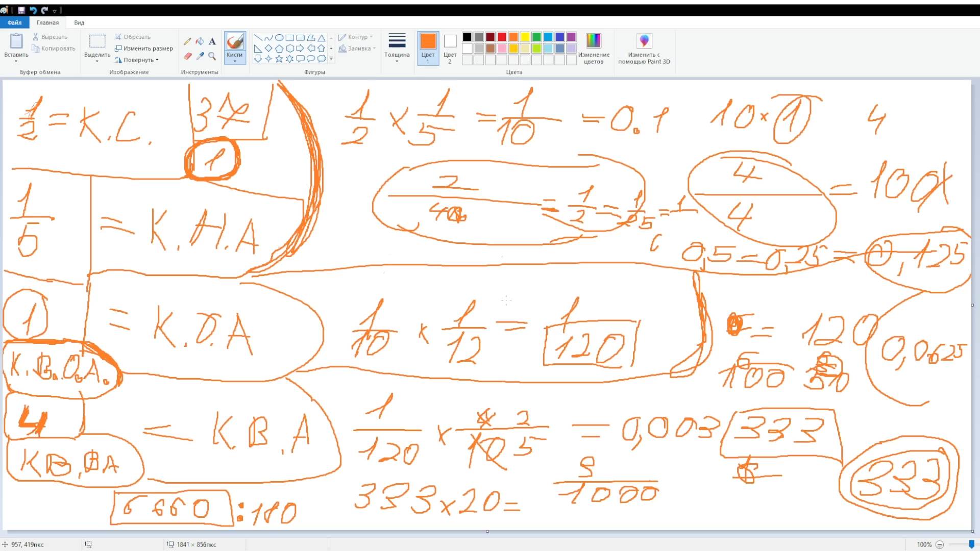This screenshot has height=551, width=980.
Task: Click Изменить с помощью Paint 3D
Action: [x=644, y=48]
